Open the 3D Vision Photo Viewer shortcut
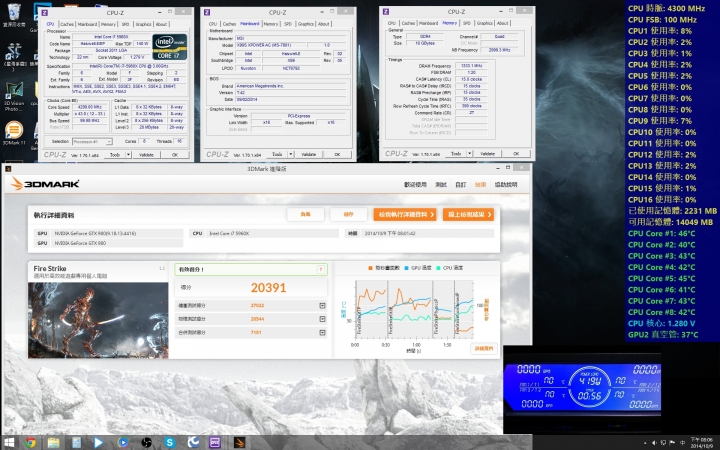This screenshot has width=720, height=450. (14, 96)
